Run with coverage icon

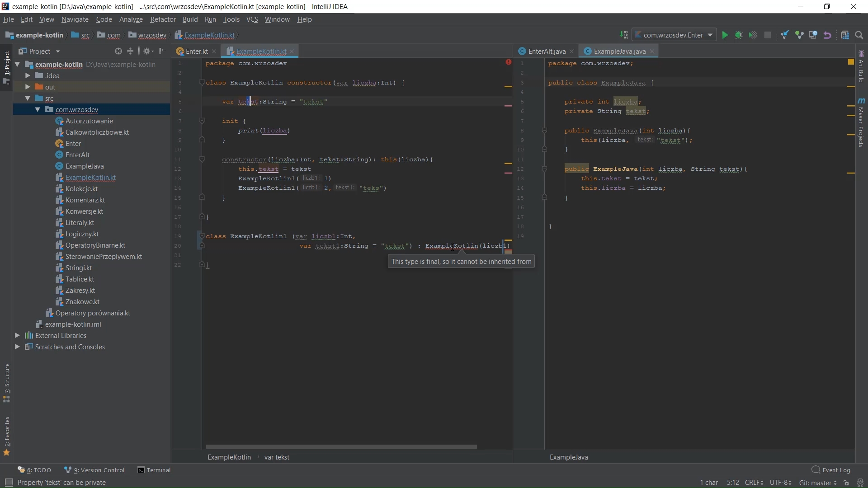pos(753,35)
